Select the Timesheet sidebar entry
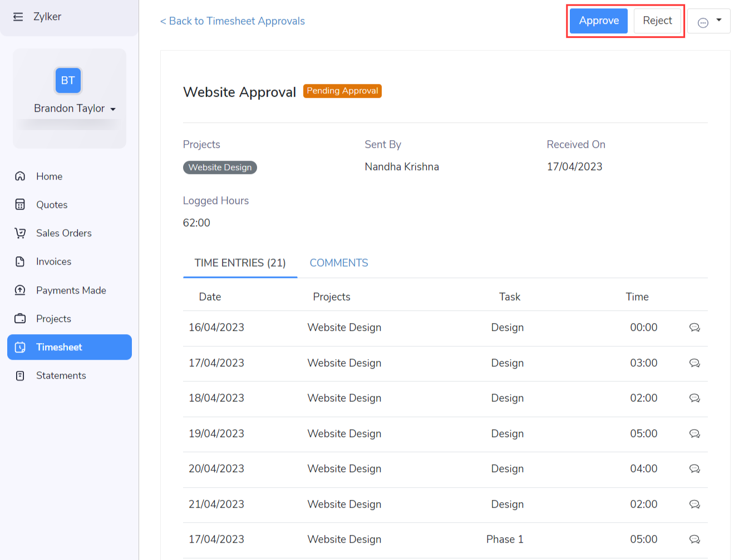Image resolution: width=744 pixels, height=560 pixels. 59,347
